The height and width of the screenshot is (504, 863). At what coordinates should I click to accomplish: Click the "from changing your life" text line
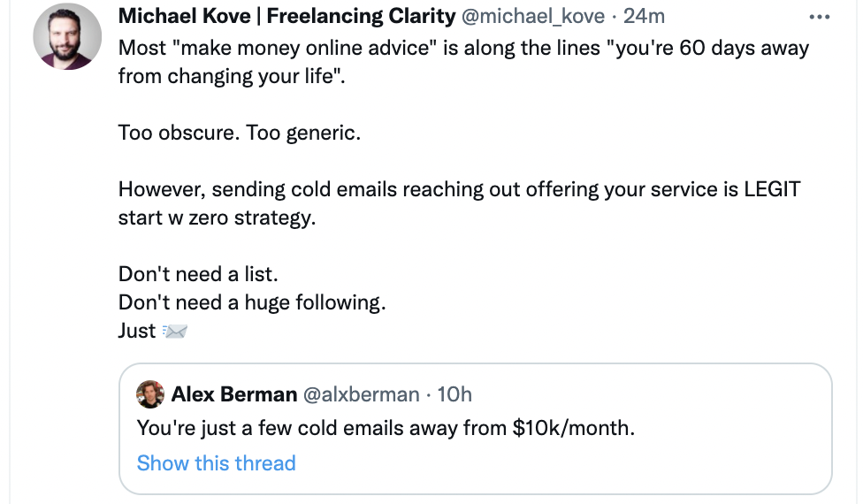233,76
